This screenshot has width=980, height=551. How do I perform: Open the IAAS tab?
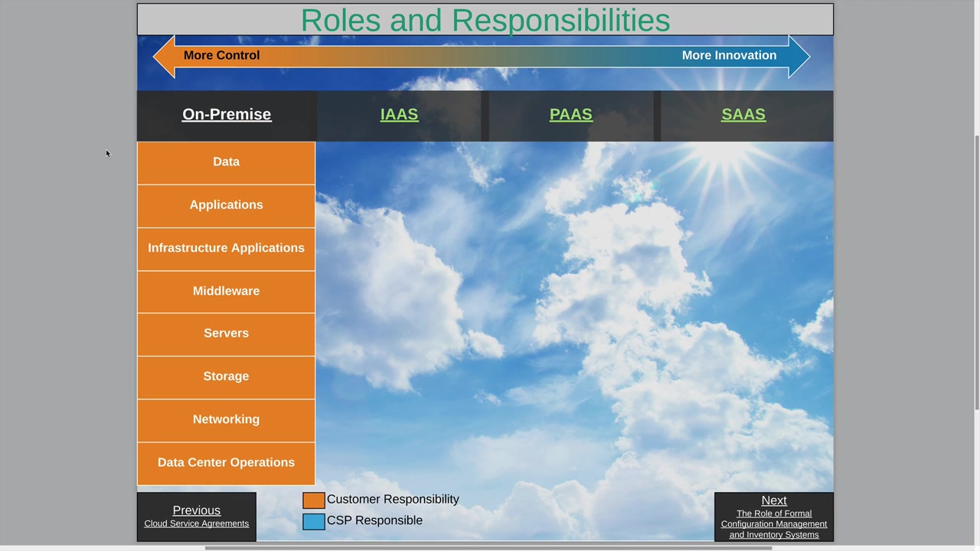pos(399,115)
